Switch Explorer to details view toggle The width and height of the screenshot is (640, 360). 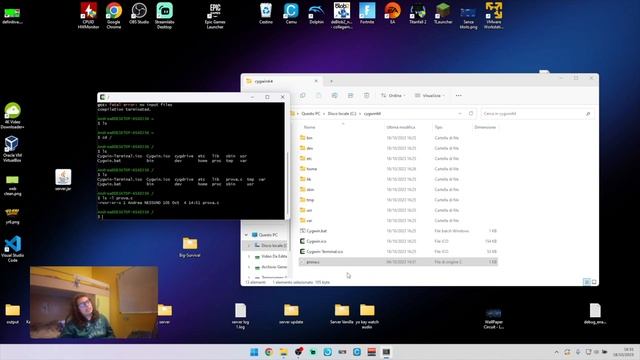pyautogui.click(x=587, y=282)
